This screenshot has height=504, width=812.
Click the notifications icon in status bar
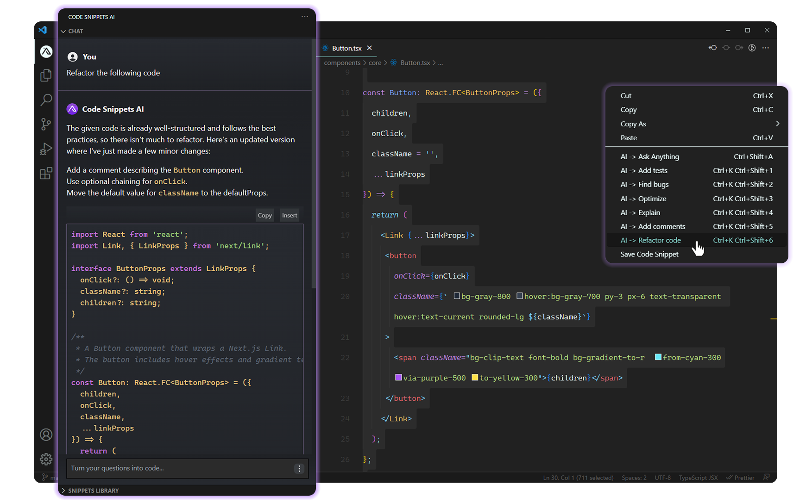pyautogui.click(x=767, y=477)
